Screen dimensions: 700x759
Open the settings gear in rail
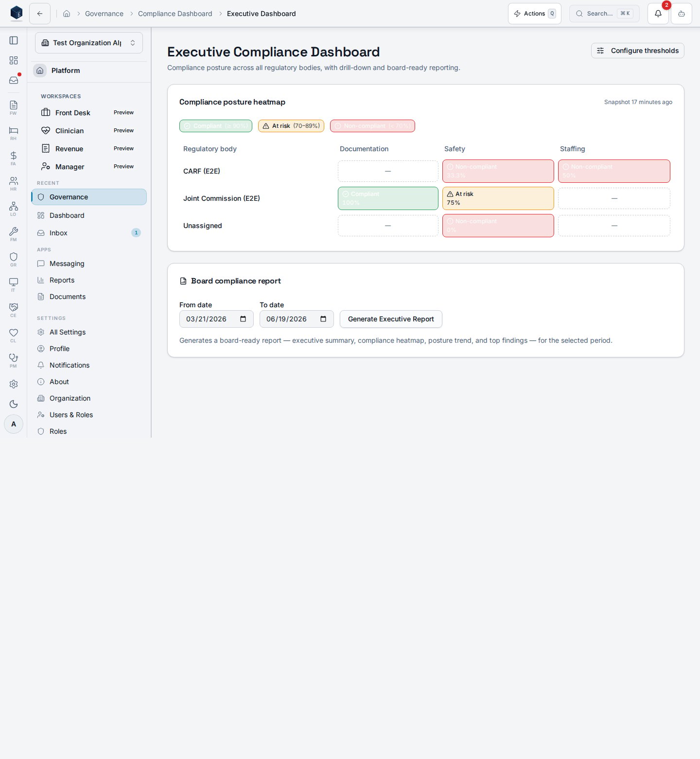pyautogui.click(x=14, y=384)
